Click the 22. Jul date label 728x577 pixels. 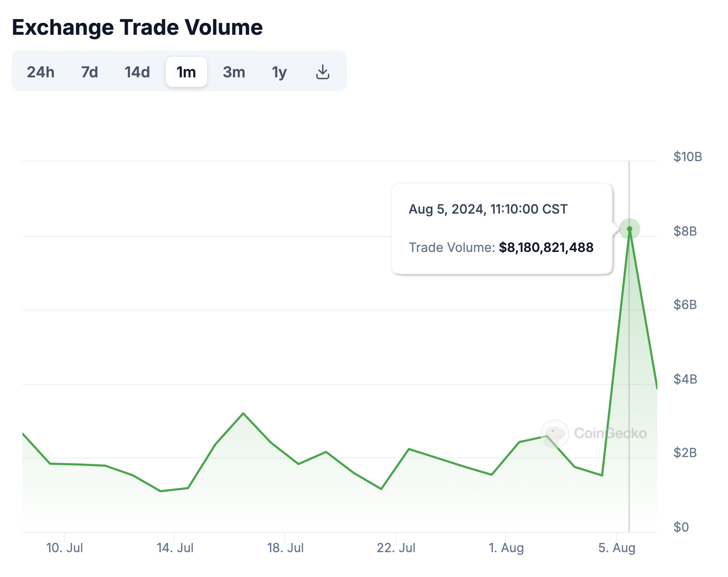coord(396,548)
